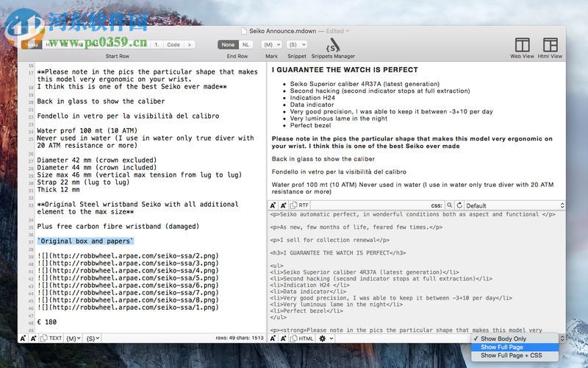Click the seiko-ssa/1.png image link line
The height and width of the screenshot is (368, 588).
[128, 307]
